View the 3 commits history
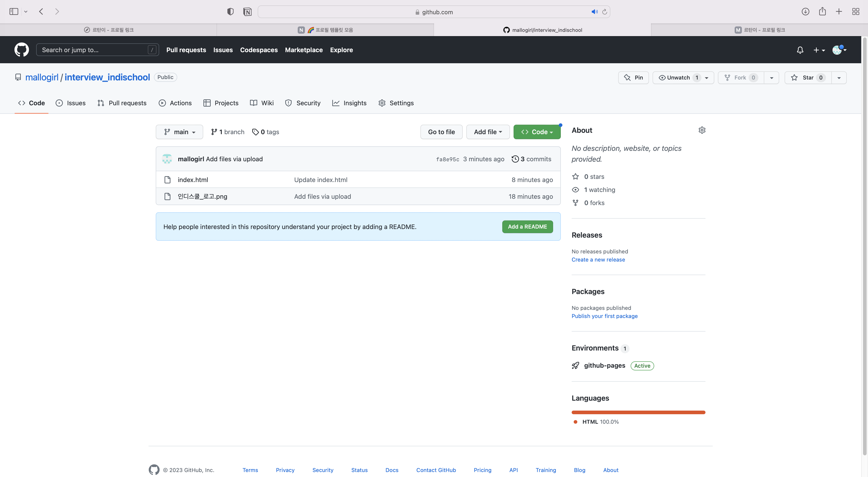868x477 pixels. coord(531,159)
